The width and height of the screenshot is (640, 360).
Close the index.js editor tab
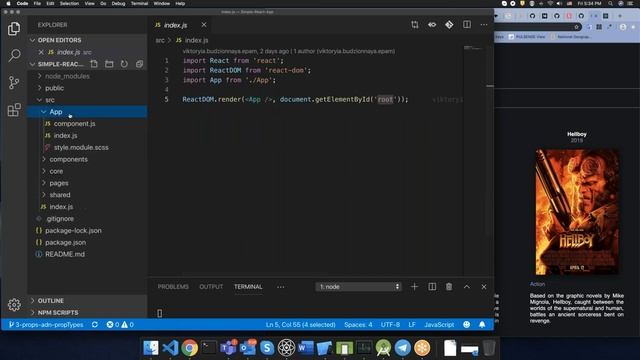coord(204,25)
